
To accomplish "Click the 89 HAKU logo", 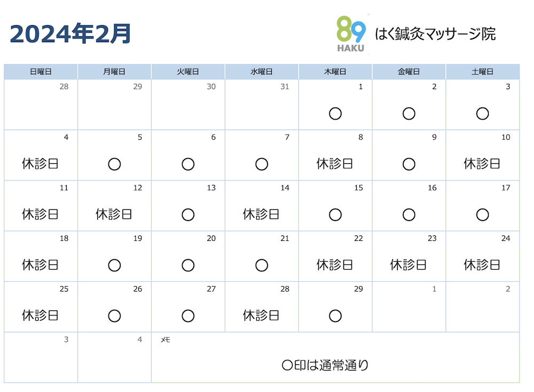I will tap(351, 34).
